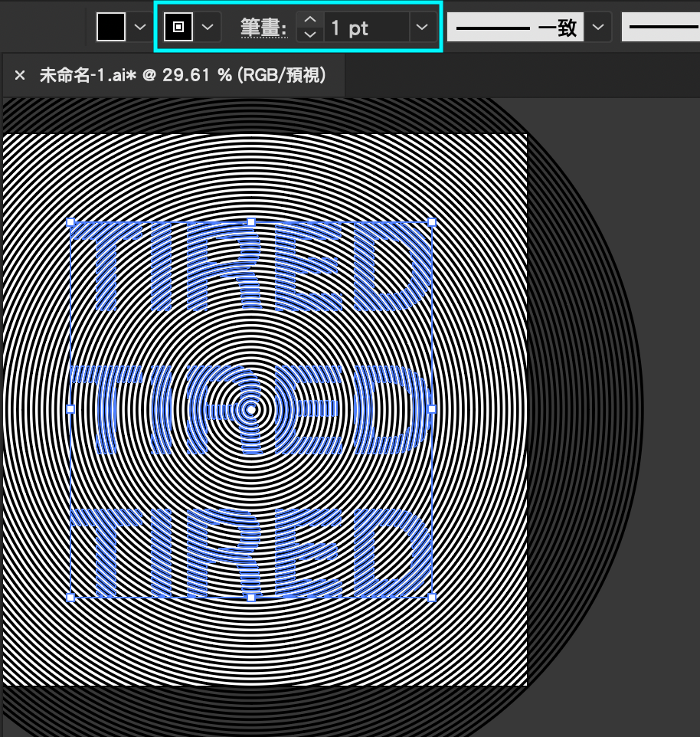Click the left-middle selection handle
The height and width of the screenshot is (737, 700).
click(70, 409)
